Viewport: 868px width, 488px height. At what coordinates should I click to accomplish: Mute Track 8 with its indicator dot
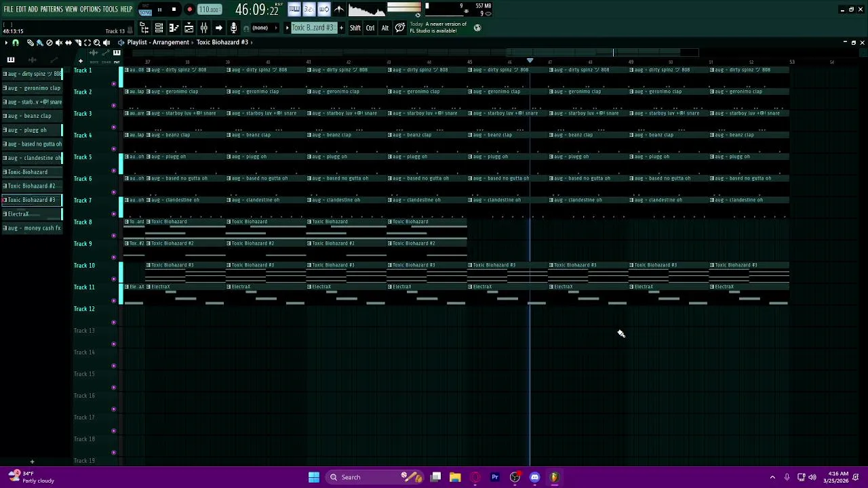(113, 236)
